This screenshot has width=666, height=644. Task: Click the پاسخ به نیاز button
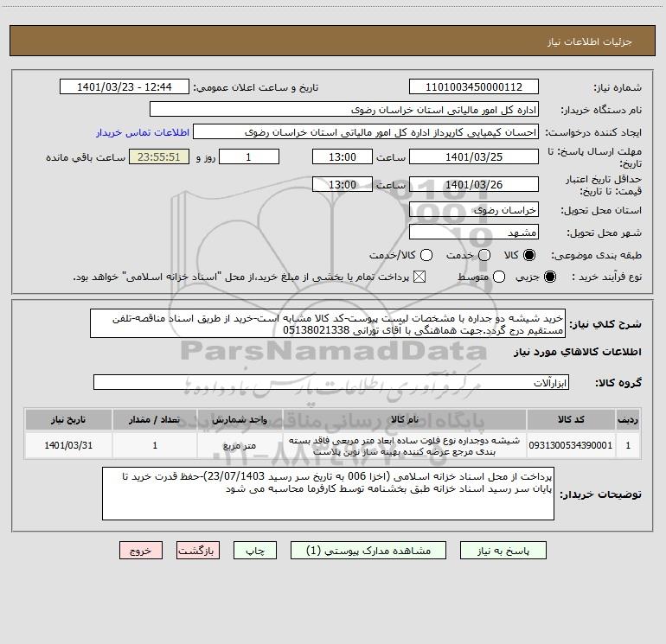click(503, 551)
